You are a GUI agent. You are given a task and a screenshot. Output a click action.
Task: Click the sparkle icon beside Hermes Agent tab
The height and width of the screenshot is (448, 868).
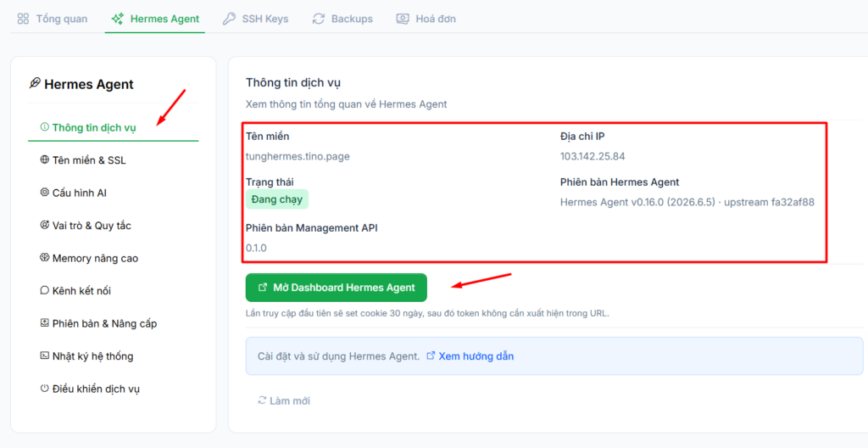[117, 19]
